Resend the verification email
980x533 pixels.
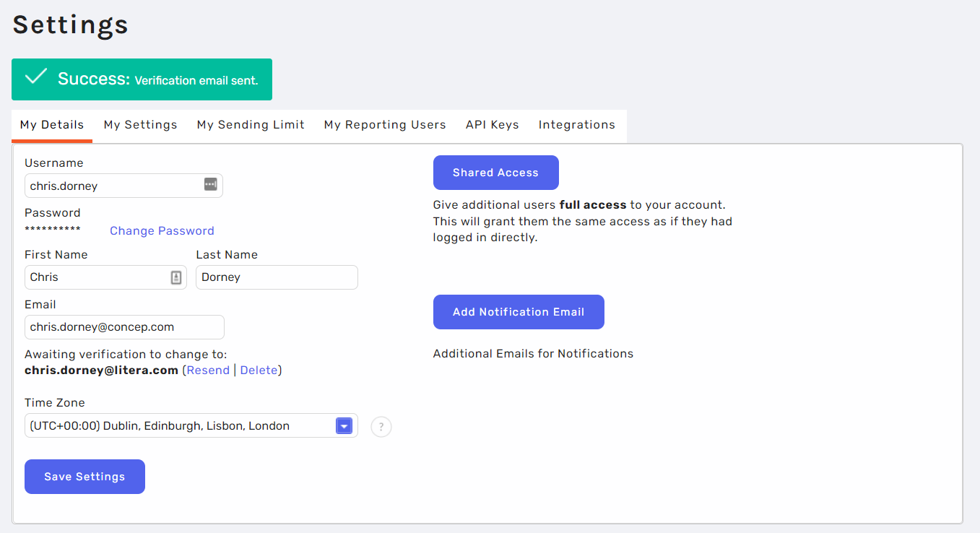tap(208, 370)
